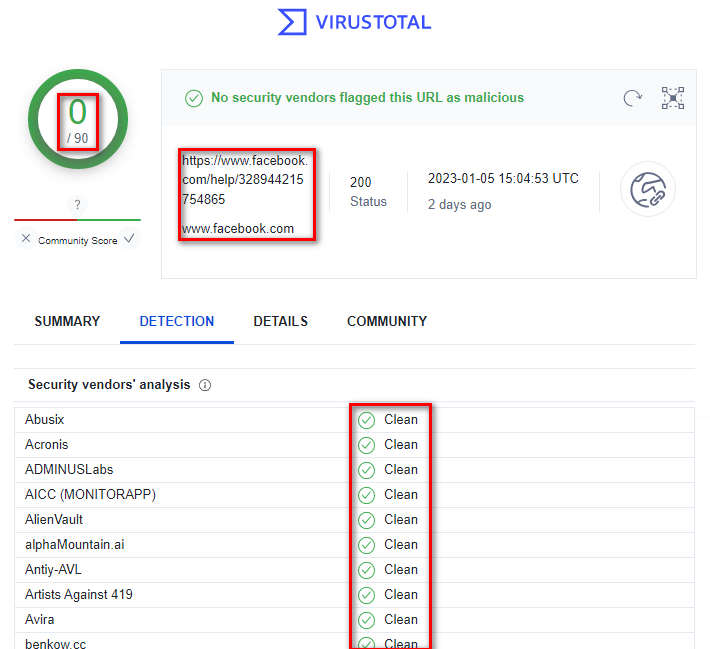Click the Clean result for AlienVault
710x649 pixels.
pos(401,519)
